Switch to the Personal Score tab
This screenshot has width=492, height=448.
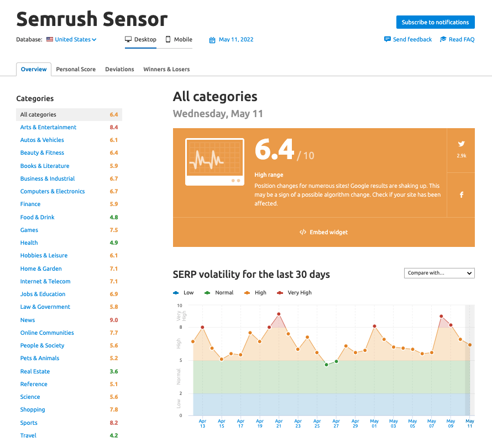[76, 70]
